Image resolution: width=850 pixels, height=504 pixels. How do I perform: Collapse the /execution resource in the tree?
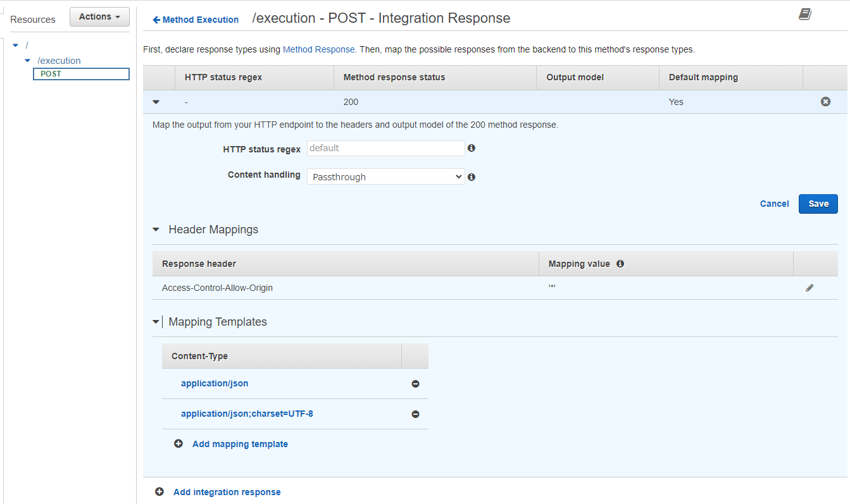click(27, 60)
